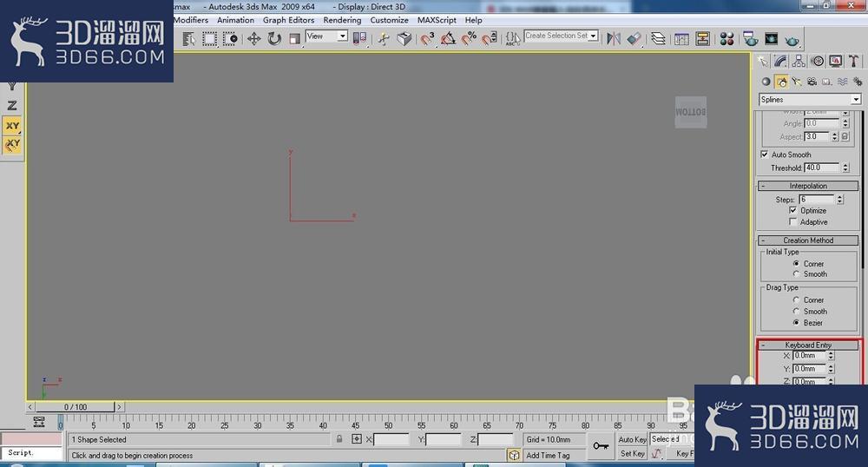This screenshot has width=868, height=467.
Task: Open the Help menu
Action: (x=473, y=20)
